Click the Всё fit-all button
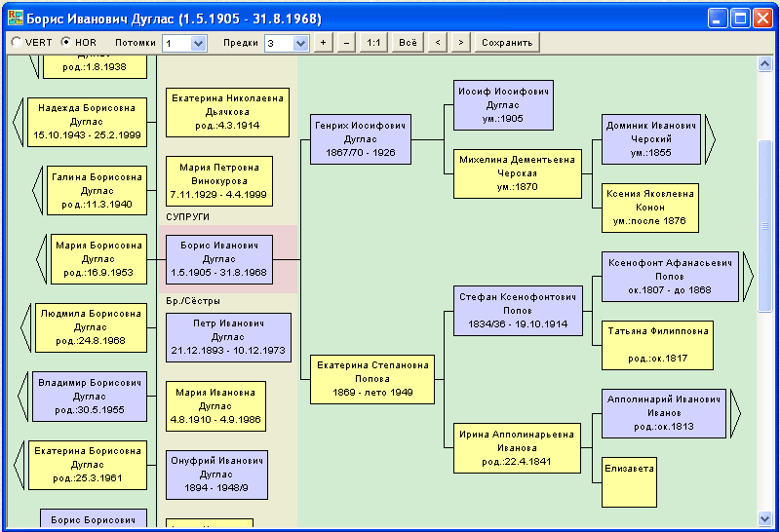Screen dimensions: 780x532 (x=408, y=43)
